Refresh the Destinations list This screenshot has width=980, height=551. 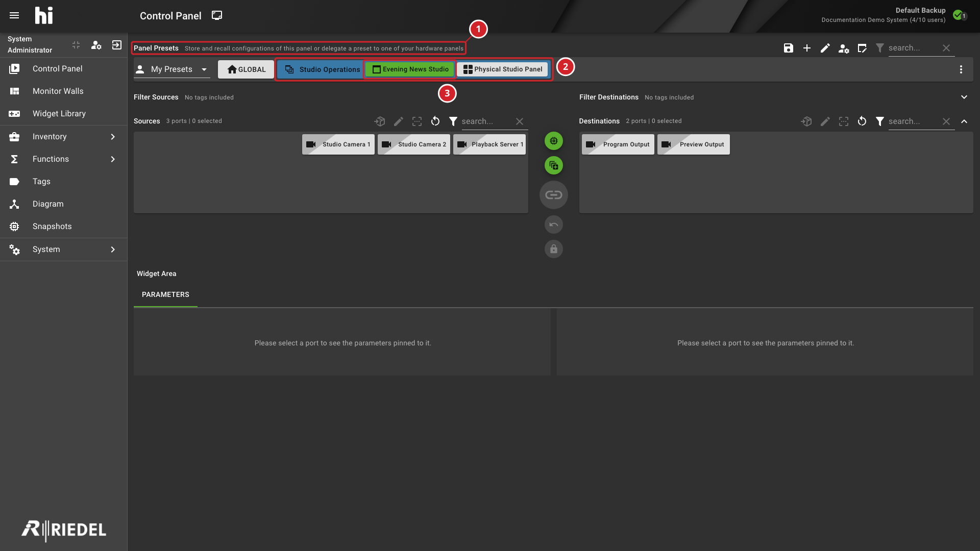point(862,121)
